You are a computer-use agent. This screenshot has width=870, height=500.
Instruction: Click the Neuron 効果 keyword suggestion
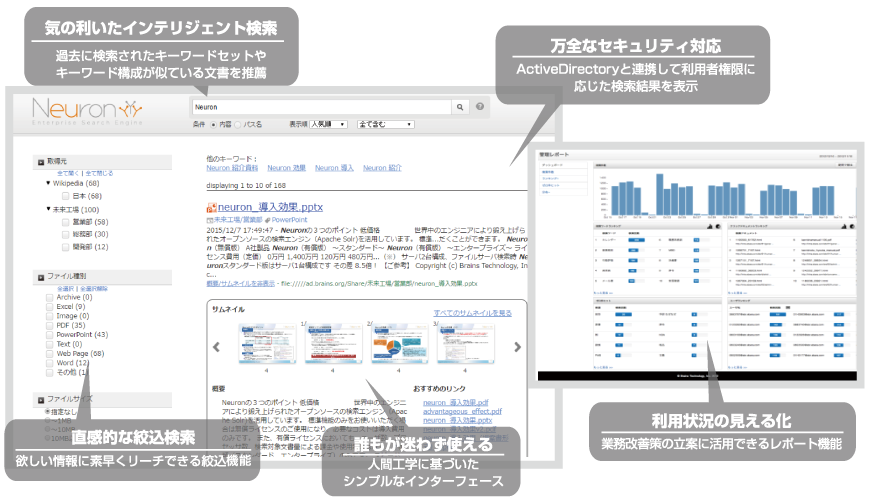(286, 168)
